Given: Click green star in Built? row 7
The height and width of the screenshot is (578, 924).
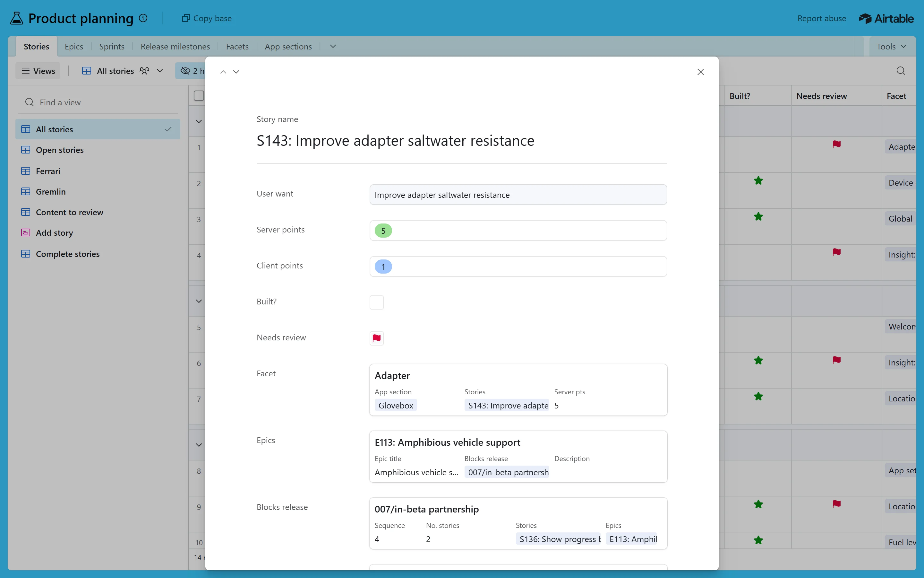Looking at the screenshot, I should 758,397.
